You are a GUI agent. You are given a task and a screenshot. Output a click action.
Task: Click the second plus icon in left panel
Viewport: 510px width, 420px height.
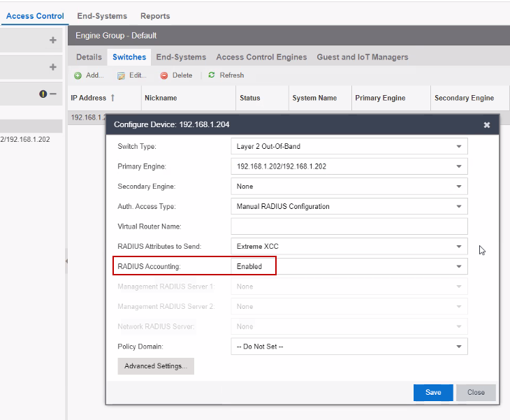52,67
